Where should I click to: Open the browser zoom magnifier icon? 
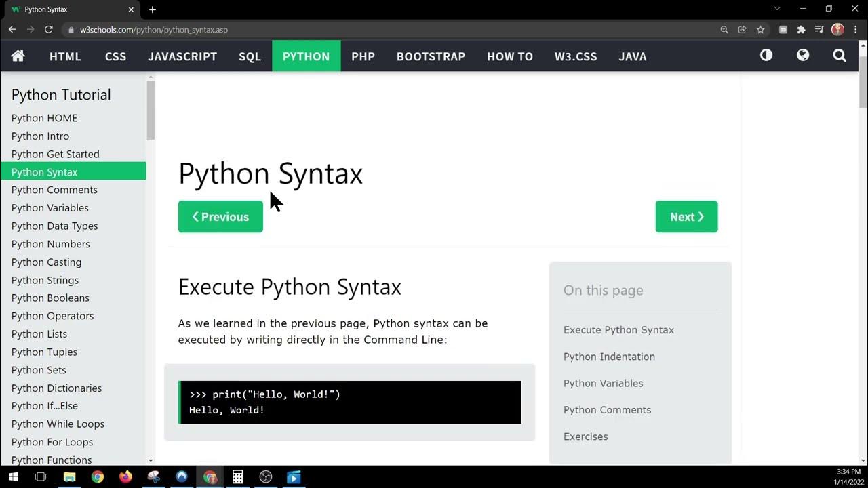point(724,30)
